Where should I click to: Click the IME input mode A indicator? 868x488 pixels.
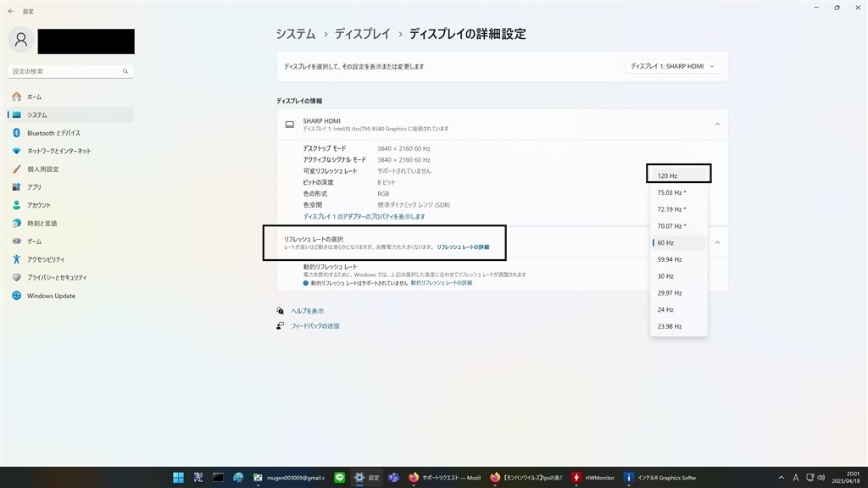coord(795,478)
